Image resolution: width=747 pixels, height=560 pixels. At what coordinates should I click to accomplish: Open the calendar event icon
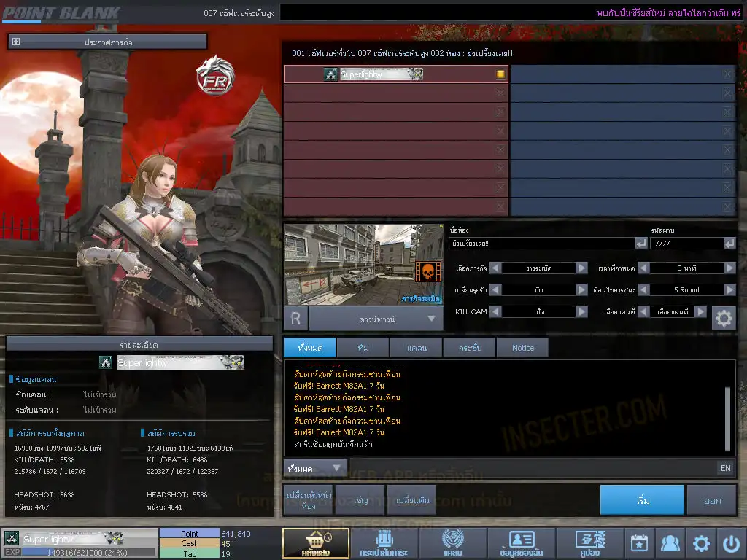(x=639, y=543)
